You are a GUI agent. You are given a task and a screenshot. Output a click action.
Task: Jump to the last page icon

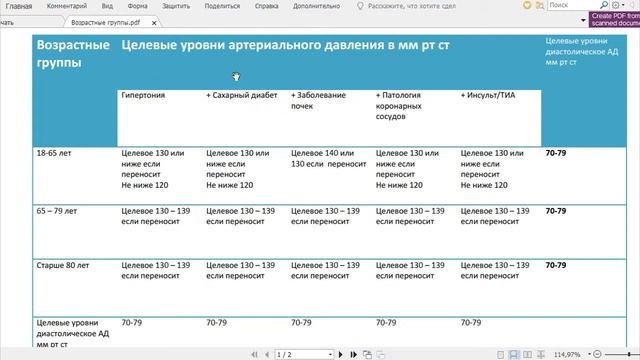click(x=353, y=354)
